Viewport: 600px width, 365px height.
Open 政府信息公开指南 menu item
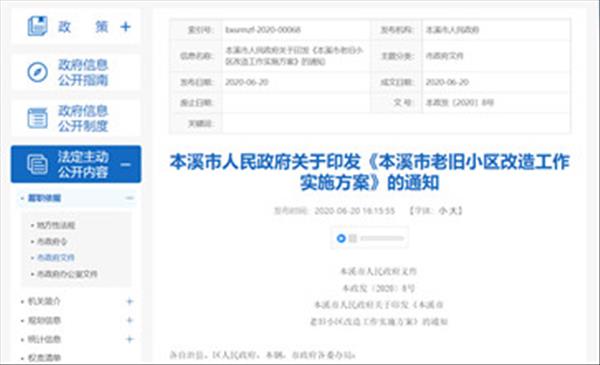[83, 72]
